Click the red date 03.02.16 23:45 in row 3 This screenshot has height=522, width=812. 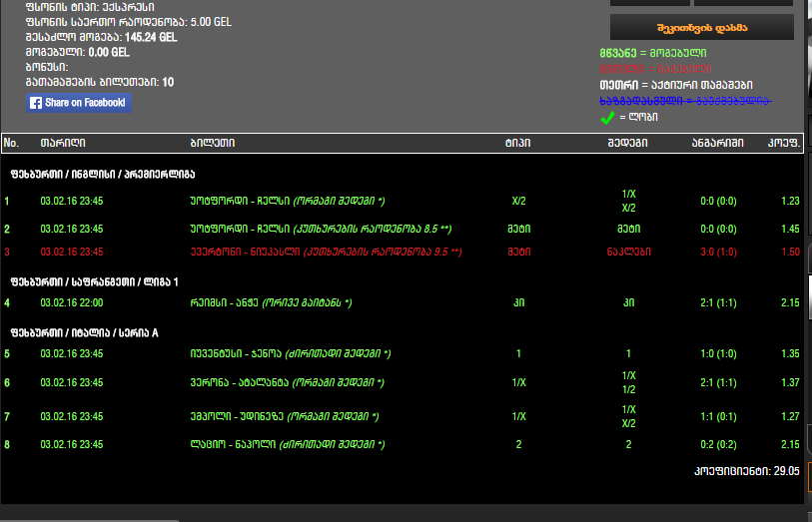(x=72, y=252)
